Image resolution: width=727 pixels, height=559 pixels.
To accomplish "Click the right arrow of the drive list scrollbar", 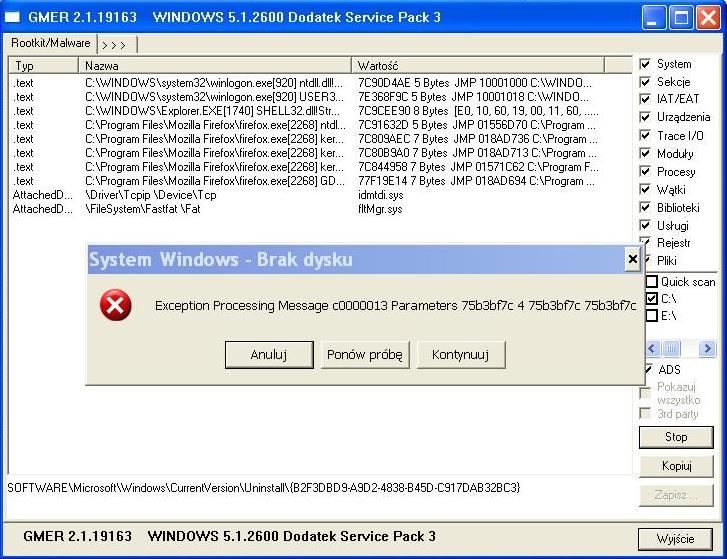I will click(708, 349).
